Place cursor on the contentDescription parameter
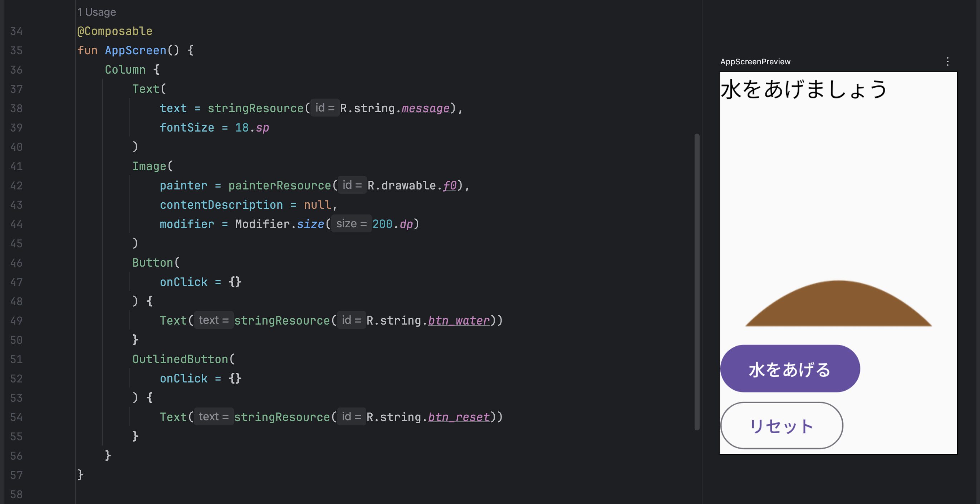Viewport: 980px width, 504px height. point(221,205)
